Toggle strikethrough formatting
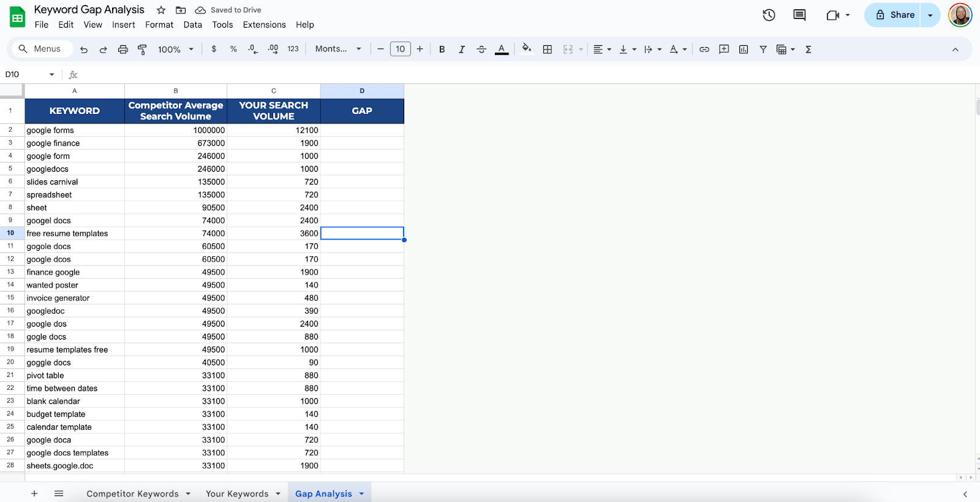The height and width of the screenshot is (502, 980). (481, 50)
